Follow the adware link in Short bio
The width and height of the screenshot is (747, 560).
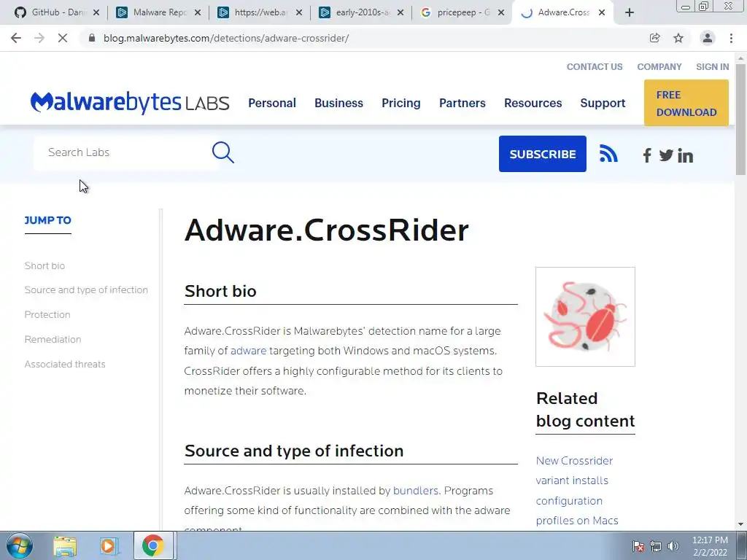coord(248,351)
